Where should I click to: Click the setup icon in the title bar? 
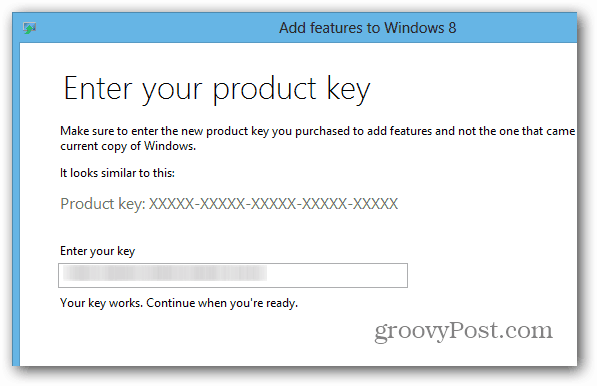(29, 28)
